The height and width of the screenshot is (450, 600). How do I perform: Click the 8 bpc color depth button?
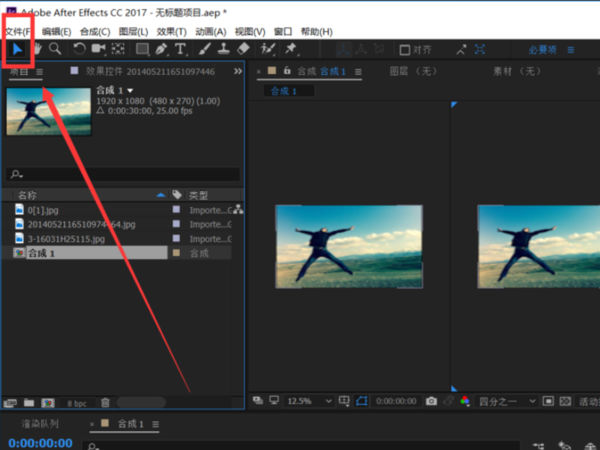pos(76,402)
